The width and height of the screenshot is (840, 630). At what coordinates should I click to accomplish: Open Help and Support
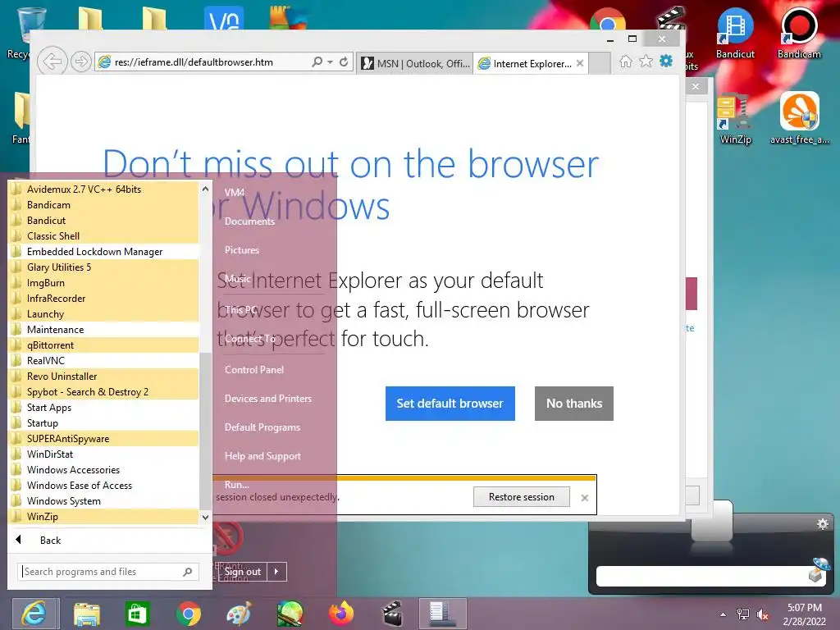click(x=262, y=456)
